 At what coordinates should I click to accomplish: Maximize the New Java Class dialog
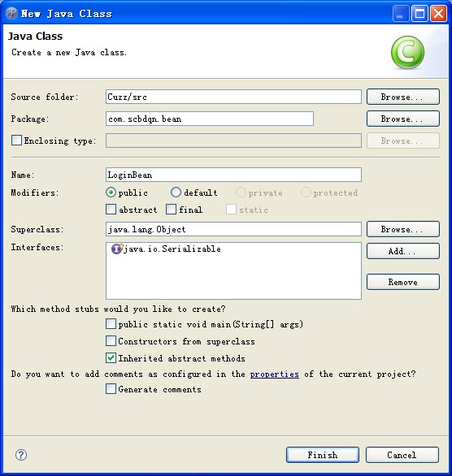tap(419, 13)
